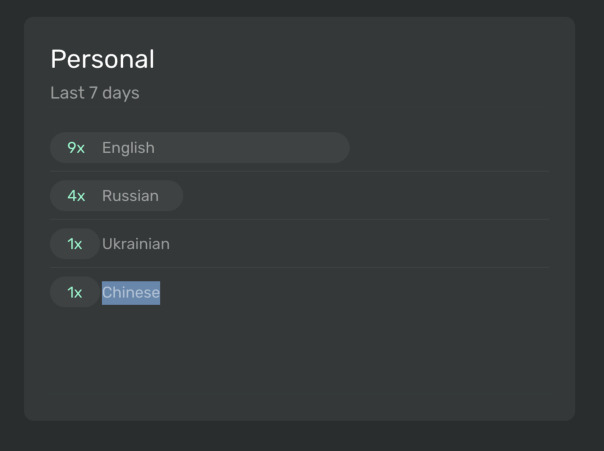
Task: Click the divider line below the Ukrainian row
Action: (x=300, y=267)
